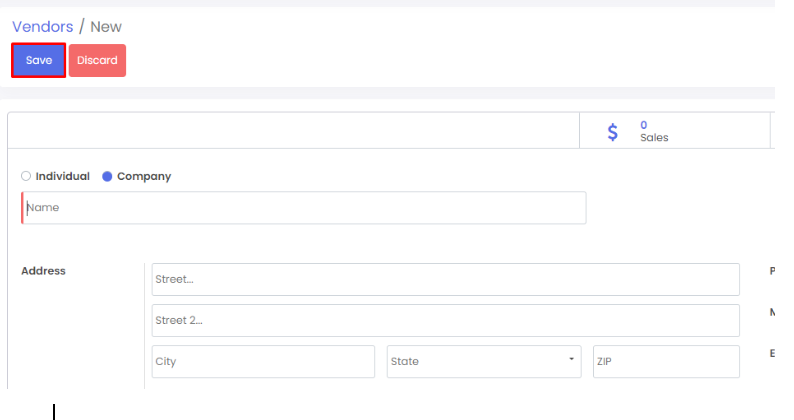Click the Sales count number zero
The height and width of the screenshot is (420, 794).
click(644, 125)
